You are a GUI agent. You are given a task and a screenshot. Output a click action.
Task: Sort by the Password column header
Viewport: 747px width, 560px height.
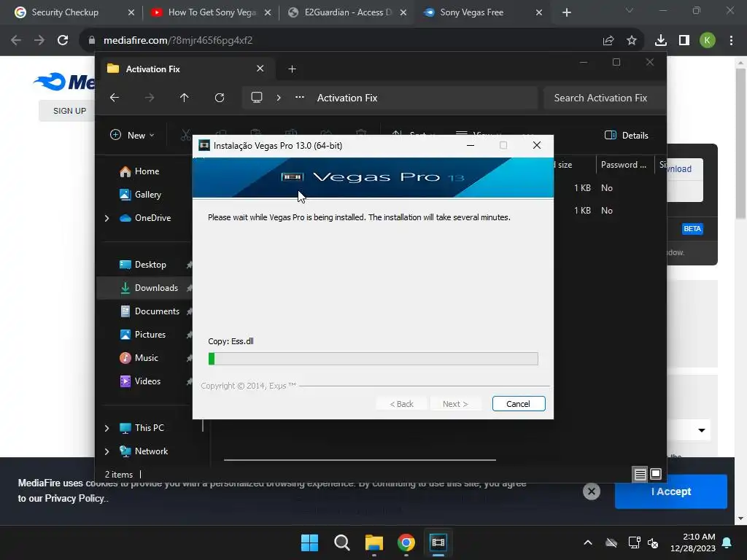coord(623,165)
